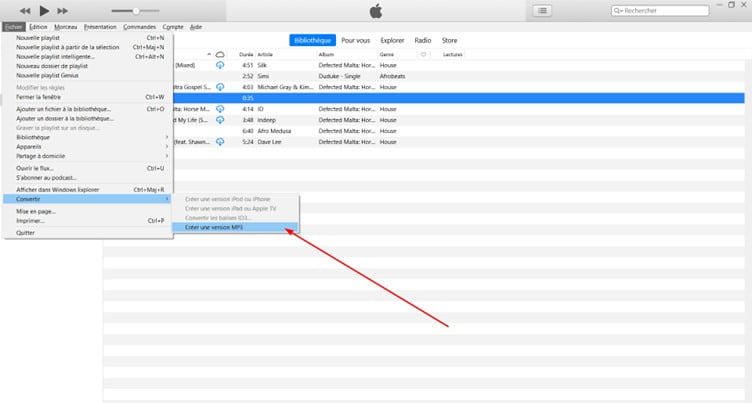Choose Quitter to exit iTunes

88,233
